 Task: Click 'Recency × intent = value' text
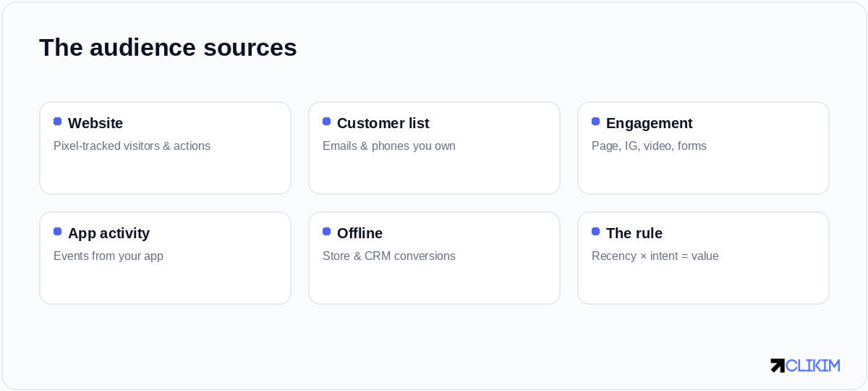[655, 256]
